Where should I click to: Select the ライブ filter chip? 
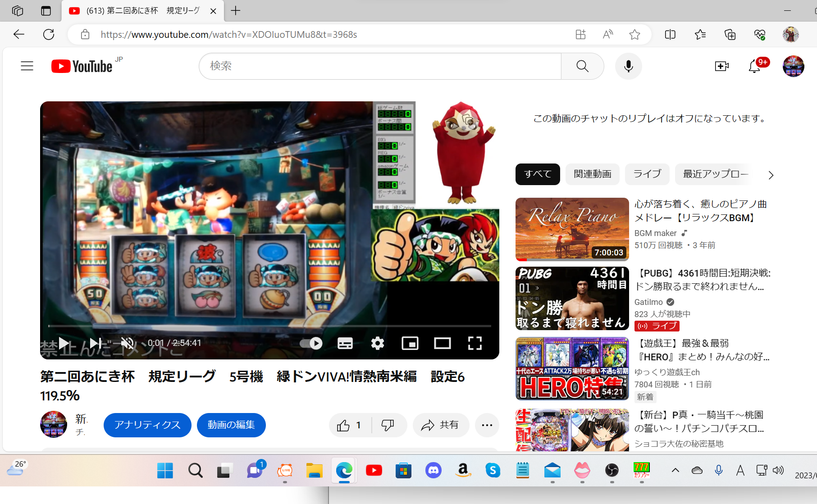647,174
